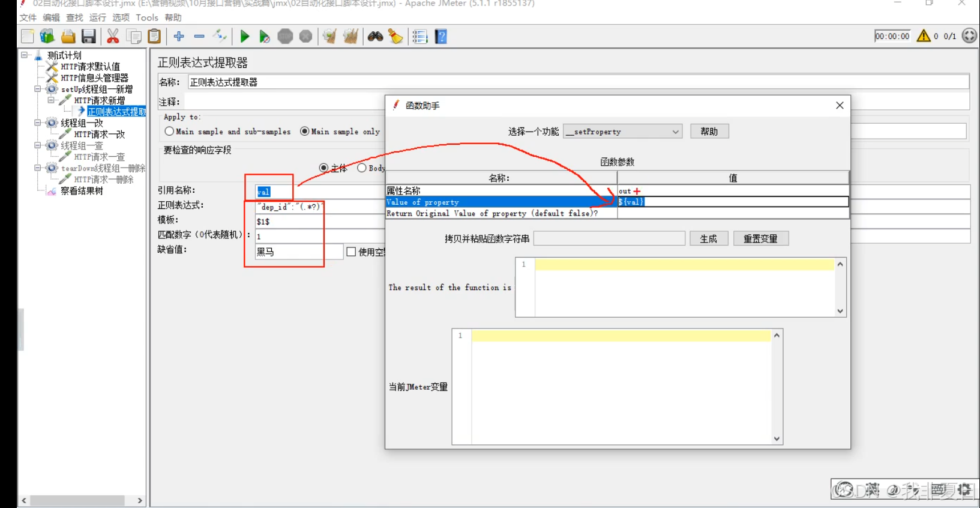Viewport: 980px width, 508px height.
Task: Click the 名称 input field
Action: [579, 82]
